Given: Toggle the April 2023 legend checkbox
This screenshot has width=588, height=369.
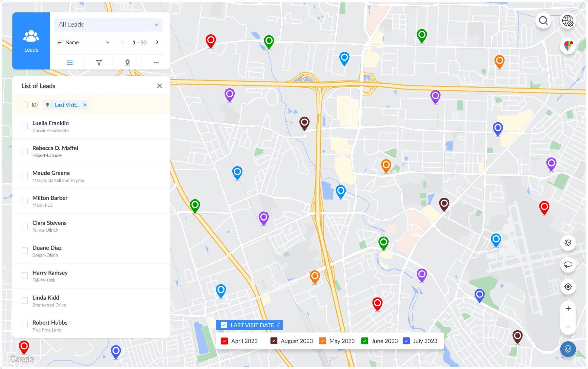Looking at the screenshot, I should tap(224, 341).
